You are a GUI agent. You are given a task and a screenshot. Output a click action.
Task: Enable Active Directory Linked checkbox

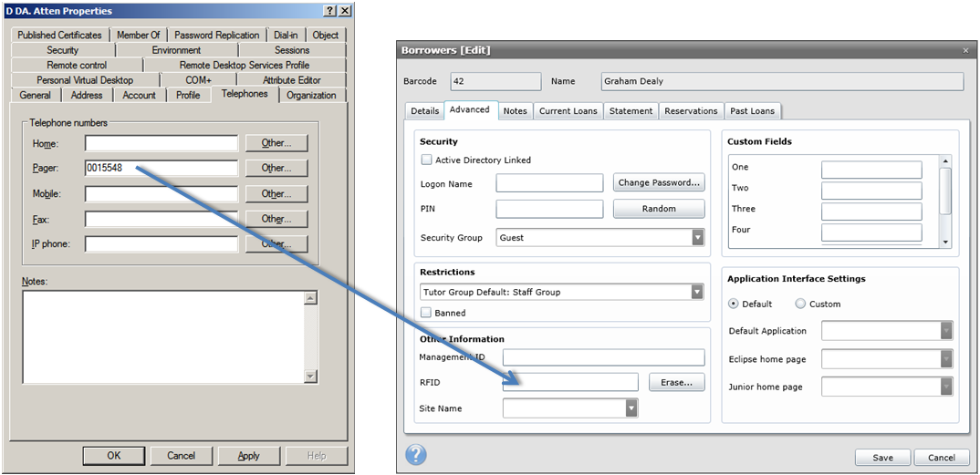click(426, 160)
